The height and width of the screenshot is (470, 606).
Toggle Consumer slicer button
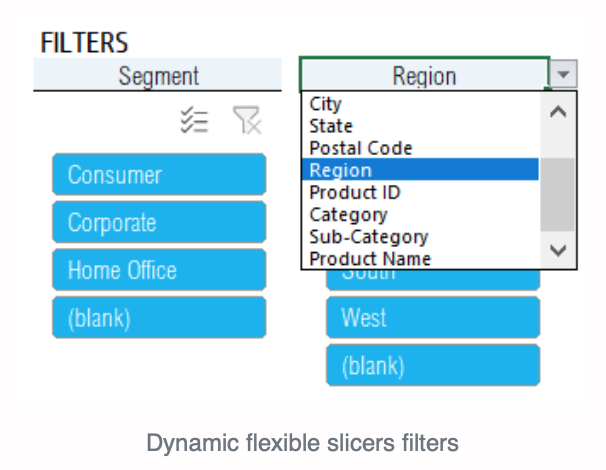click(159, 174)
